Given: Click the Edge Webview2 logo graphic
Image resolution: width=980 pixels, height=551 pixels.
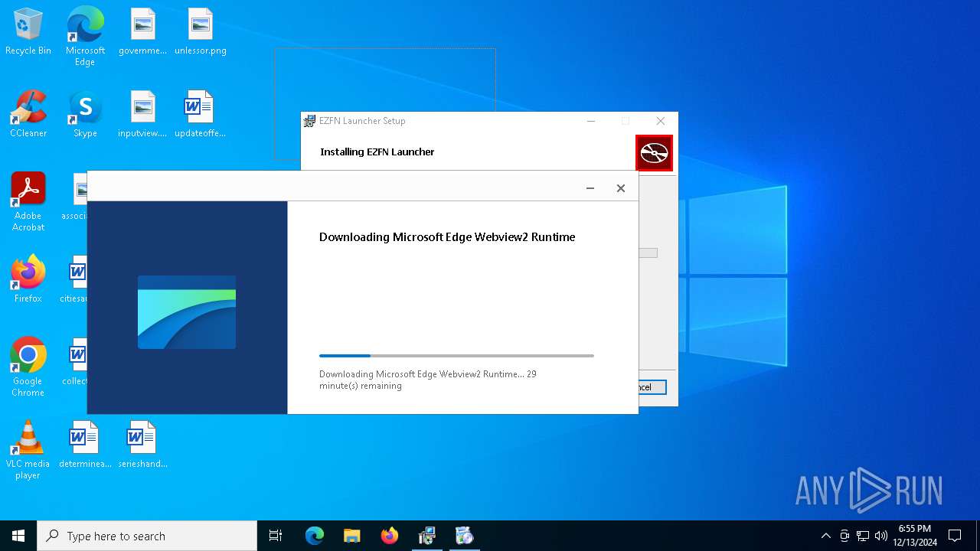Looking at the screenshot, I should 187,312.
